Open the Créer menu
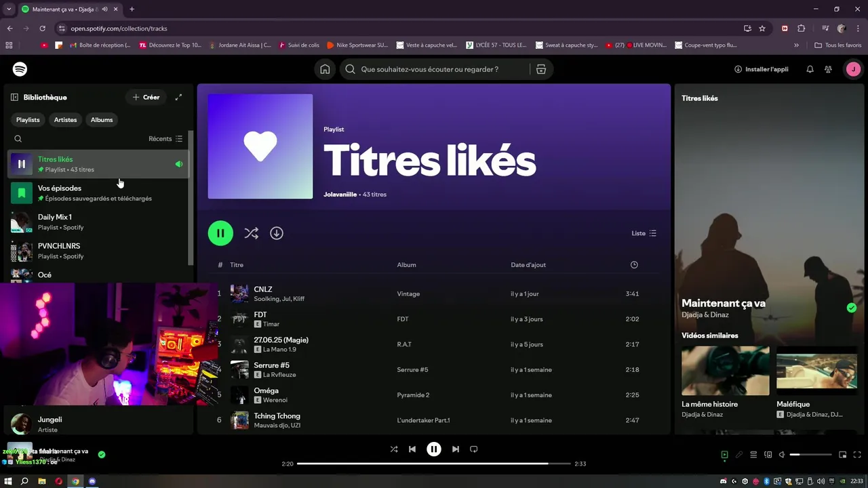This screenshot has width=868, height=488. coord(146,97)
